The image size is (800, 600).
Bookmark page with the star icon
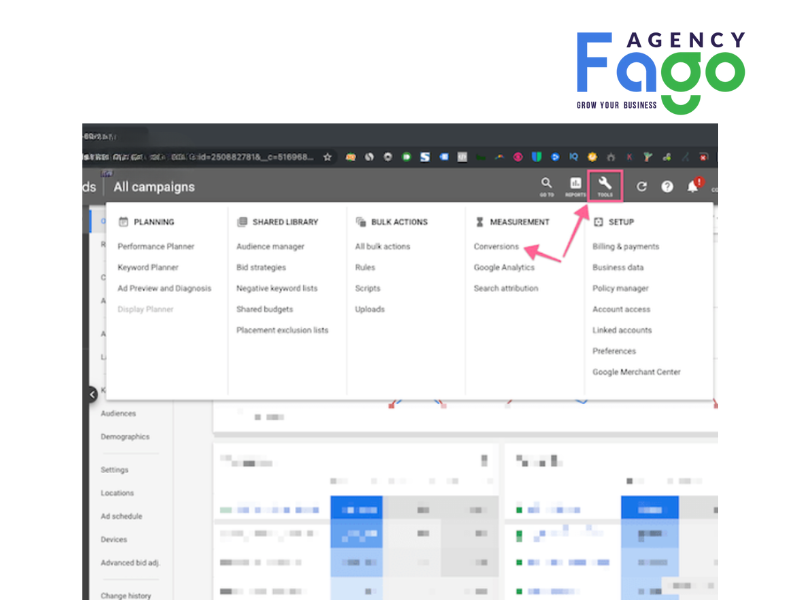click(x=327, y=157)
